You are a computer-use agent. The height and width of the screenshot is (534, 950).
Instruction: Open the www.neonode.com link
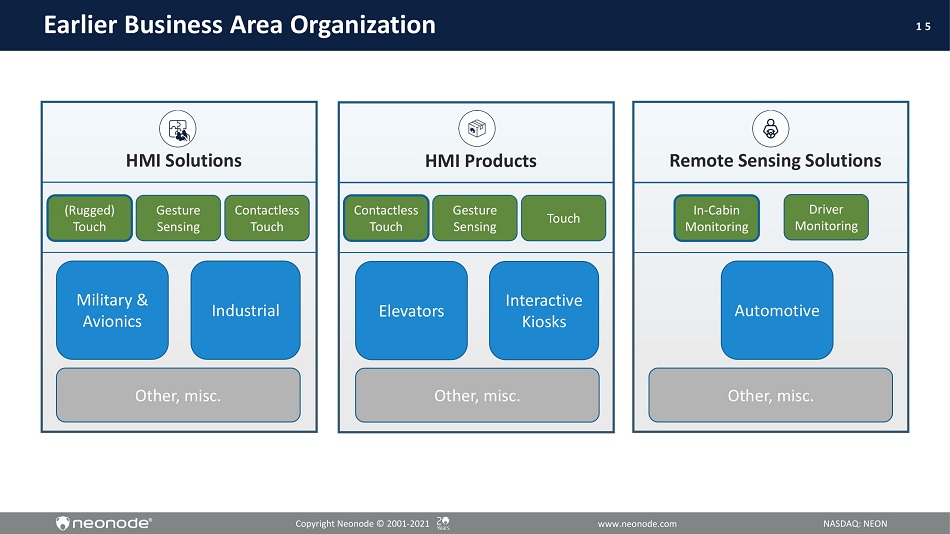(x=637, y=524)
